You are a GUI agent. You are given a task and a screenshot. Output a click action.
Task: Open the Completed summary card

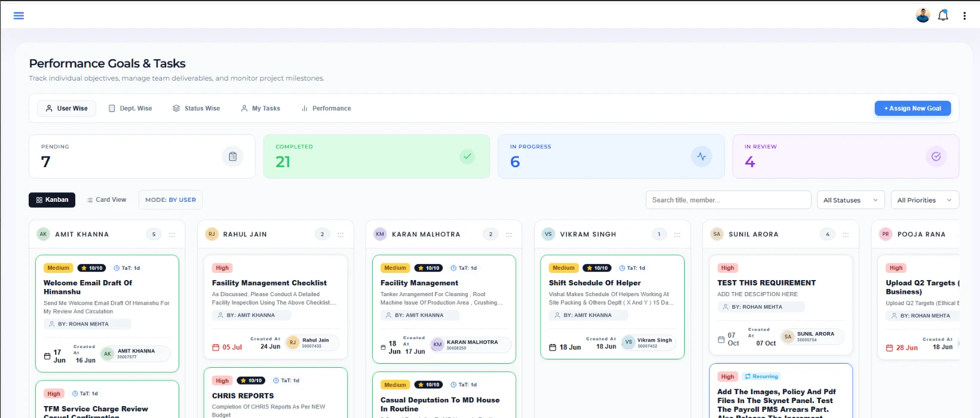coord(376,156)
